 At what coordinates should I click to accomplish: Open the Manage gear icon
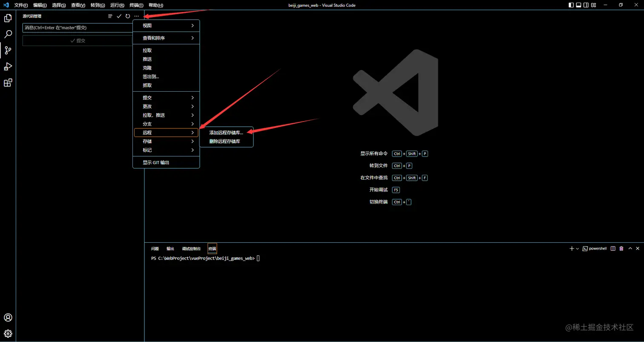(x=8, y=333)
